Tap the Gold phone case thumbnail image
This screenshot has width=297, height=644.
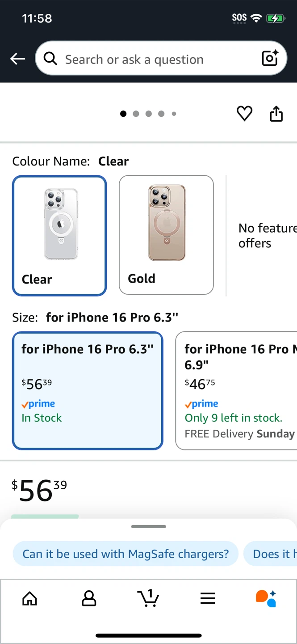coord(167,222)
